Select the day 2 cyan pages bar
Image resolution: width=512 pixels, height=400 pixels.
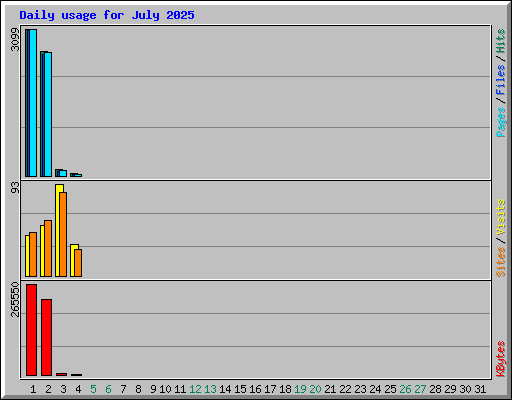(x=48, y=114)
